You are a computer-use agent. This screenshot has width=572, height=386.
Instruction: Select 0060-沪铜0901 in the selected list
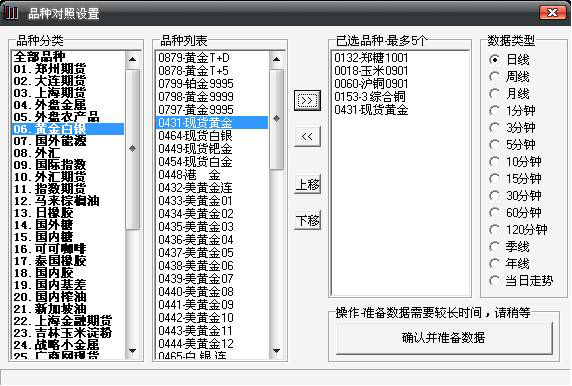click(400, 84)
